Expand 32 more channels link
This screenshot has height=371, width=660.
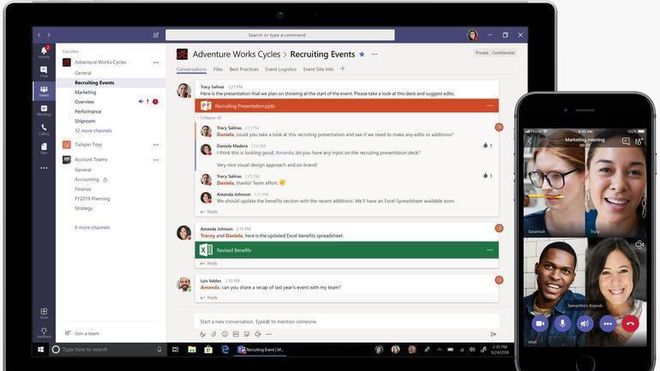pos(93,131)
